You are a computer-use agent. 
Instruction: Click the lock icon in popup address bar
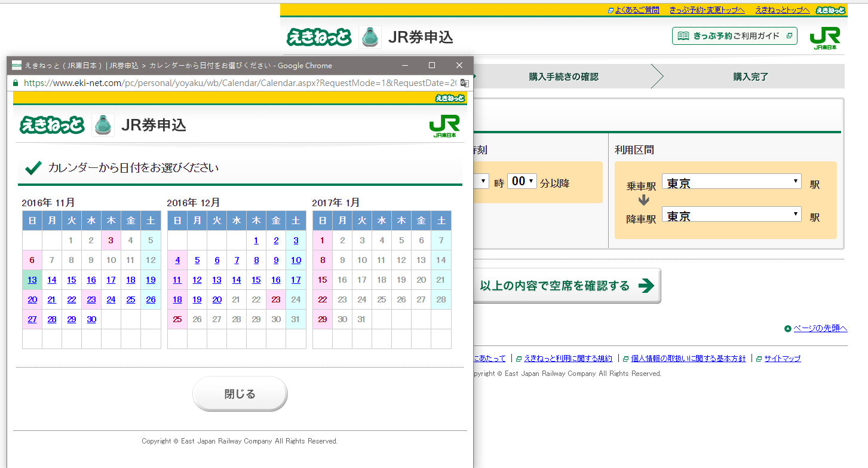pos(16,82)
